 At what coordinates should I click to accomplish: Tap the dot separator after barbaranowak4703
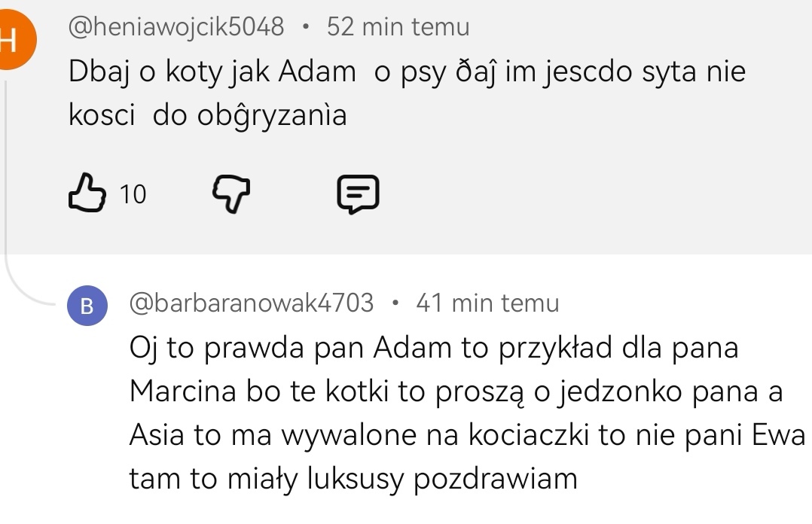[395, 303]
